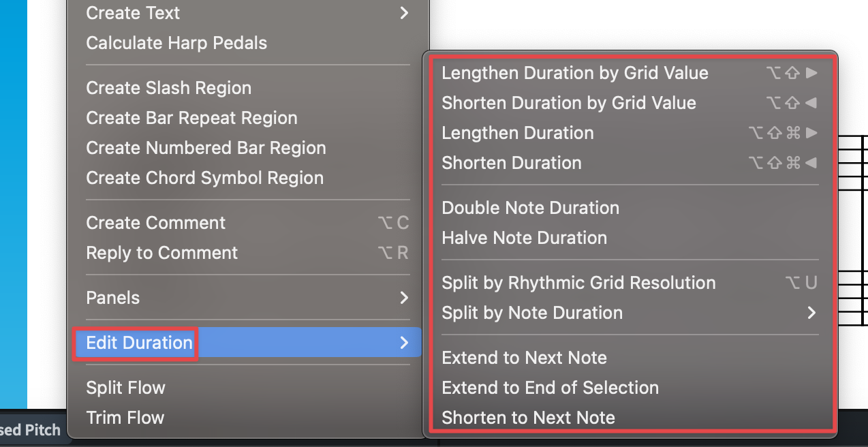
Task: Select Trim Flow option
Action: point(125,418)
